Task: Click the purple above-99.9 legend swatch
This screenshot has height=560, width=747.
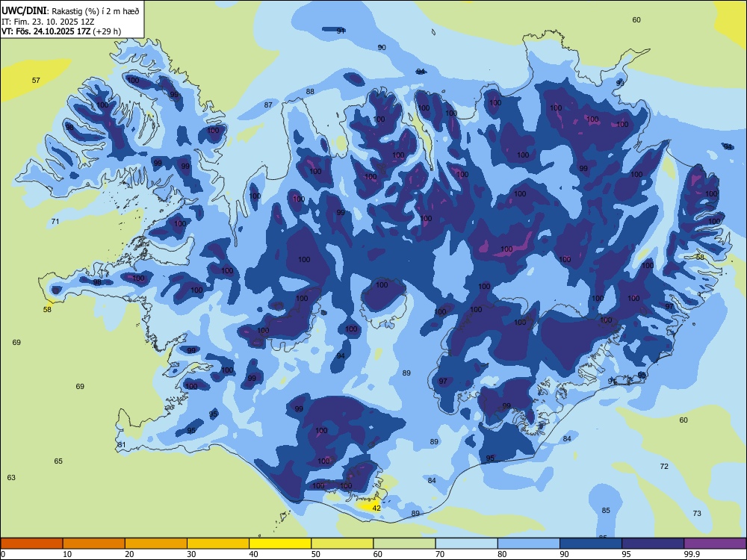Action: click(x=715, y=544)
